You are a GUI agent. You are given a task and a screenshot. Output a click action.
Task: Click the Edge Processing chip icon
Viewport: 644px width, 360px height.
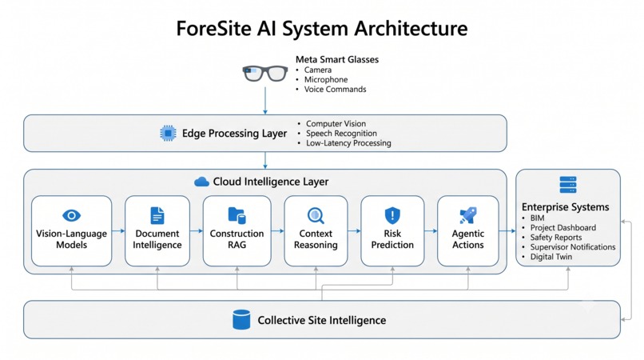point(168,134)
